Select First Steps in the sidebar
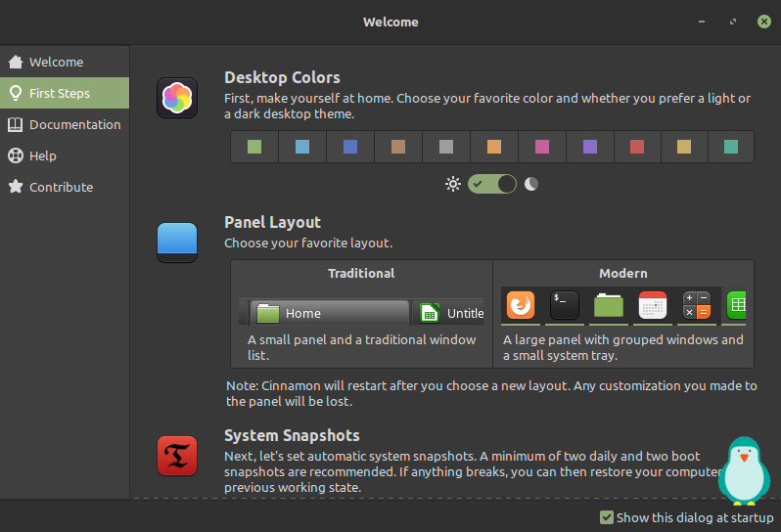The height and width of the screenshot is (532, 781). 65,93
